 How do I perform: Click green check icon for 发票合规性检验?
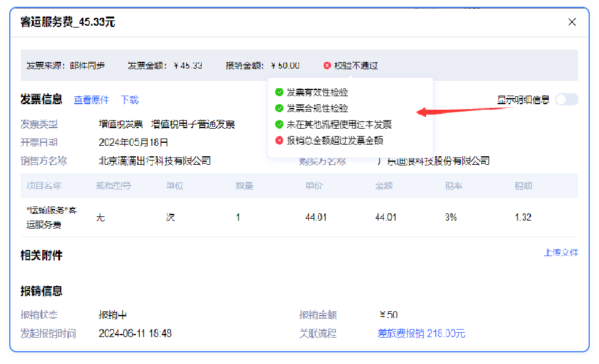[279, 108]
